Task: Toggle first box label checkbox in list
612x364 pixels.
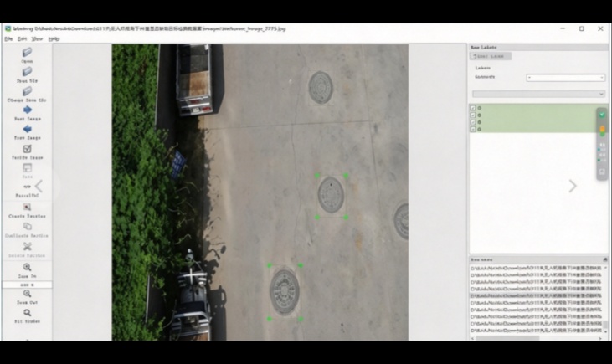Action: point(473,108)
